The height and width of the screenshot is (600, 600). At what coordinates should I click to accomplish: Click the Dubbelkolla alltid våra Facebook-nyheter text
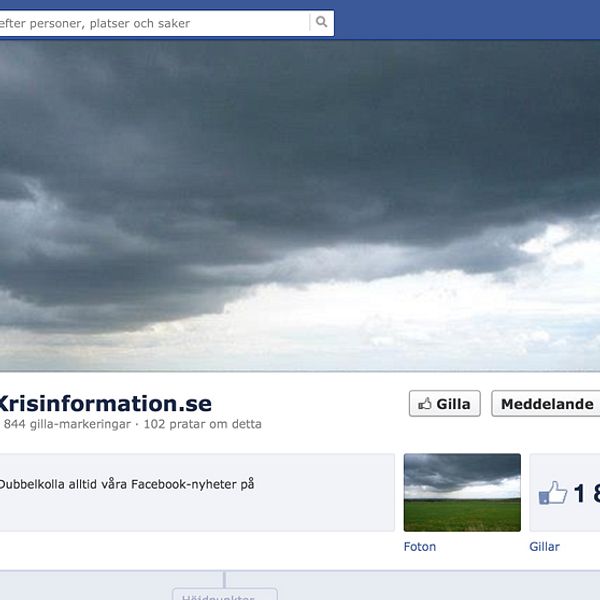point(126,484)
